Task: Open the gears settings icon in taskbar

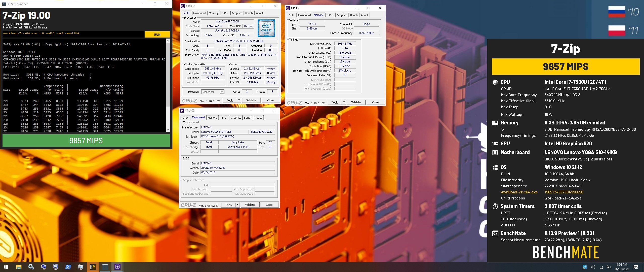Action: coord(31,267)
